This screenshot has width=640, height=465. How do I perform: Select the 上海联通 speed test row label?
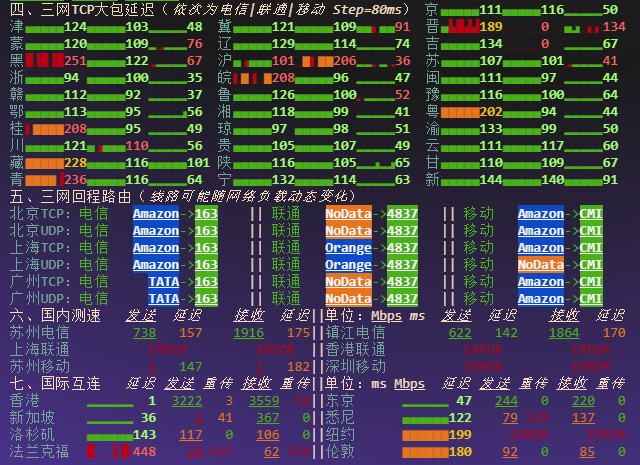(x=40, y=349)
